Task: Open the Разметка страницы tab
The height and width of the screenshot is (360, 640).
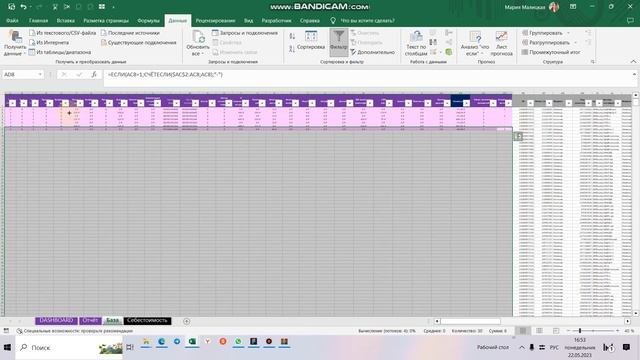Action: point(106,20)
